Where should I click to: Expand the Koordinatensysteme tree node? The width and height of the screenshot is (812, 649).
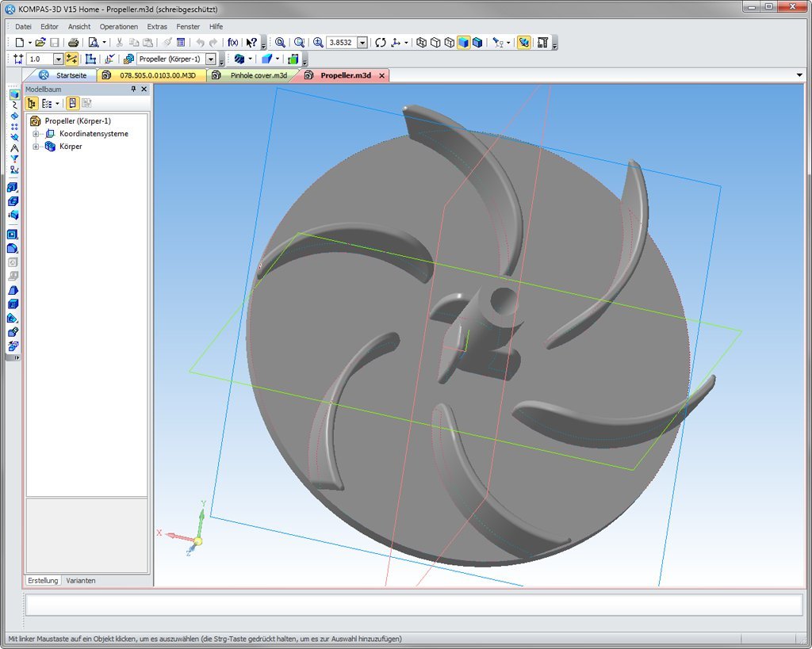(x=36, y=134)
